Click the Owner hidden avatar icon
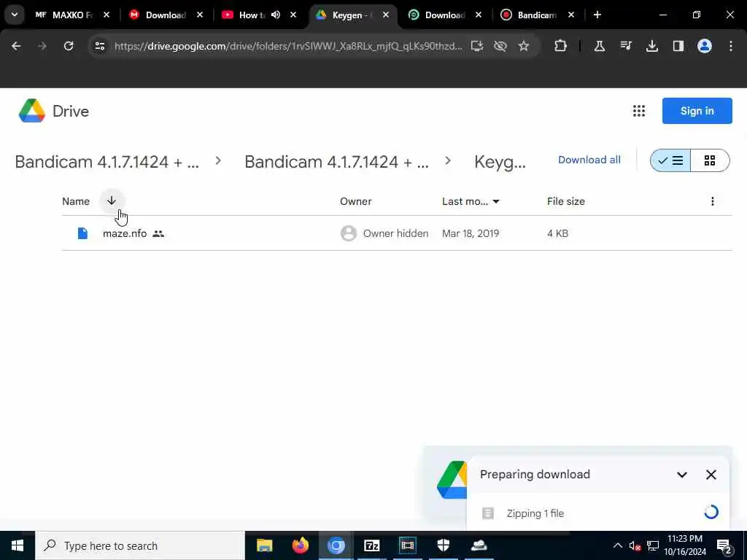The height and width of the screenshot is (560, 747). pyautogui.click(x=349, y=233)
